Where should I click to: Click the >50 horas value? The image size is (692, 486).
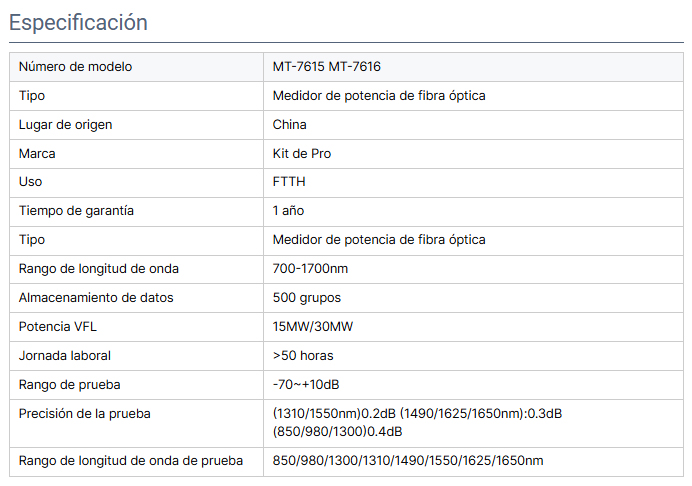coord(303,356)
